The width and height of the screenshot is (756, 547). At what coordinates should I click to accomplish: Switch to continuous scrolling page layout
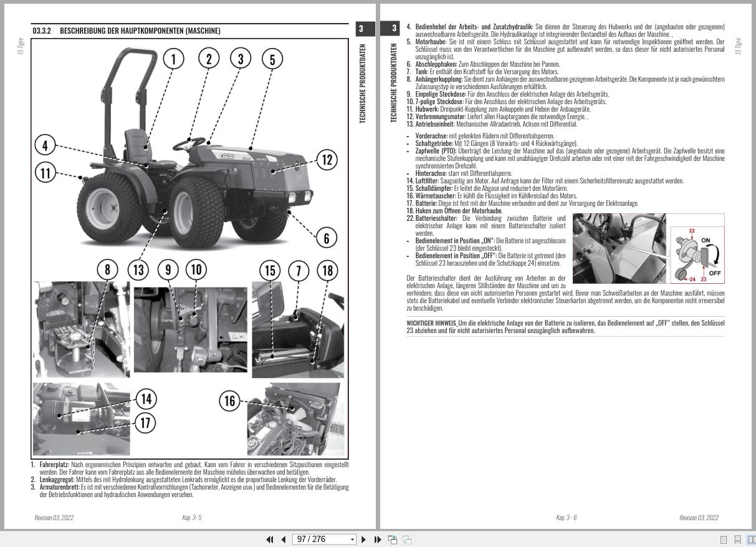coord(738,540)
